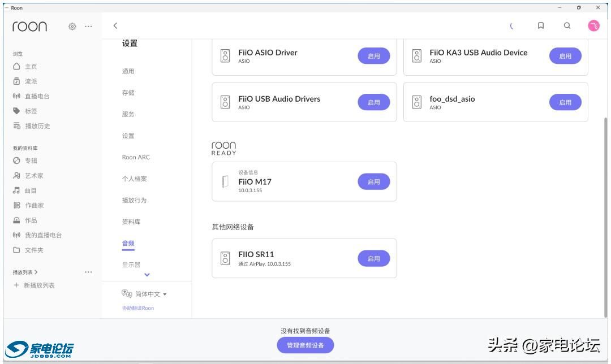Open bookmarks icon in top bar

click(540, 25)
